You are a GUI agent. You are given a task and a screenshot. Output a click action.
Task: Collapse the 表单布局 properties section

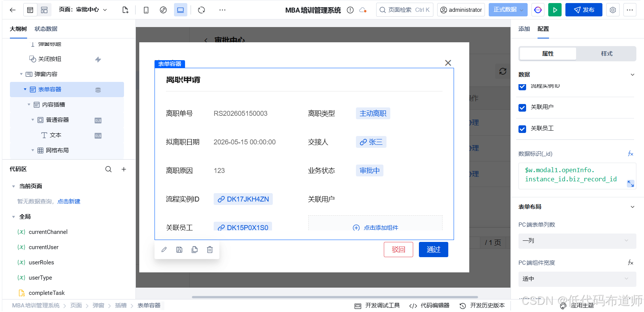pyautogui.click(x=632, y=207)
